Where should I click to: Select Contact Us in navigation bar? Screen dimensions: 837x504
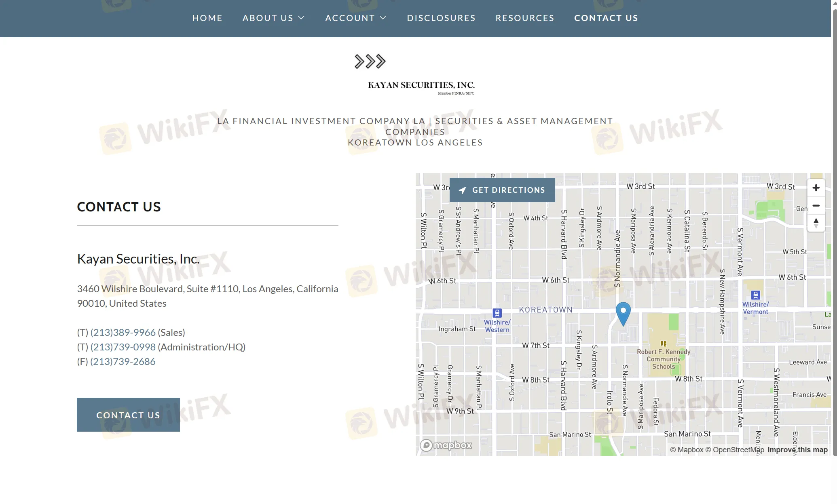(606, 18)
